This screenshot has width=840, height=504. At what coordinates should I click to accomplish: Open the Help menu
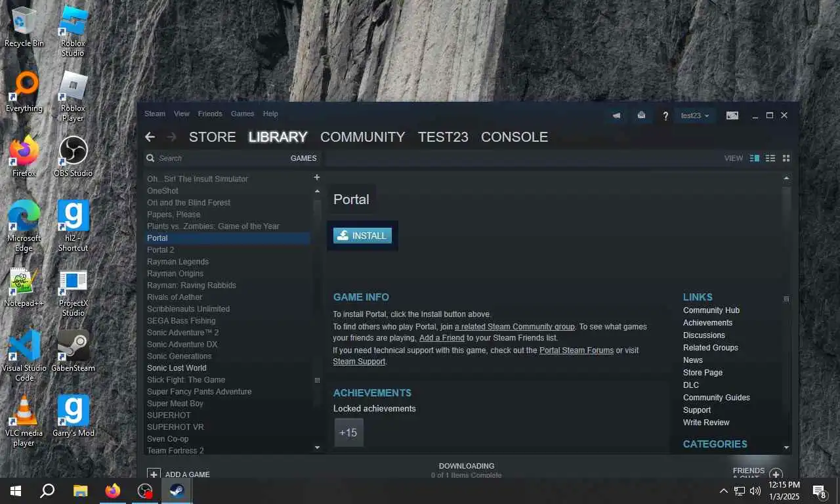270,114
